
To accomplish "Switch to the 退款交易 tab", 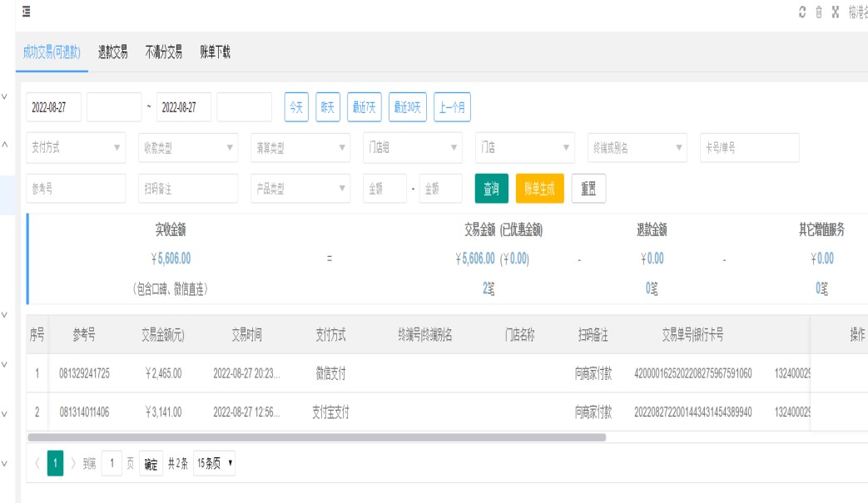I will [113, 52].
